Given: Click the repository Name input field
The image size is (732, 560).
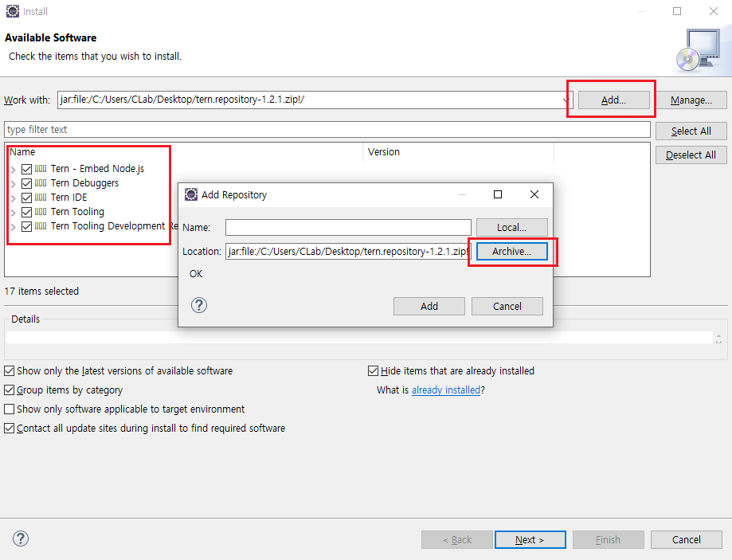Looking at the screenshot, I should point(348,228).
